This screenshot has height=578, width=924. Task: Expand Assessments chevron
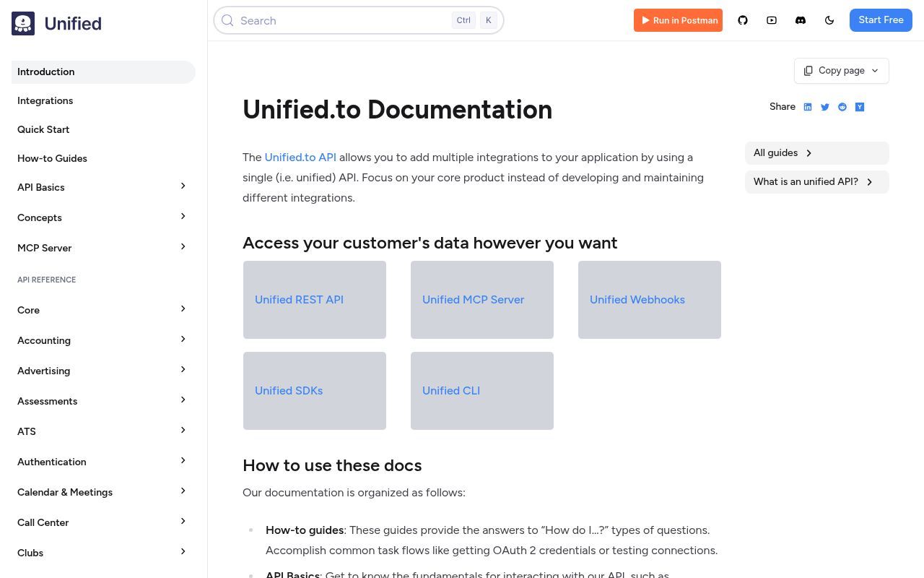click(x=183, y=400)
